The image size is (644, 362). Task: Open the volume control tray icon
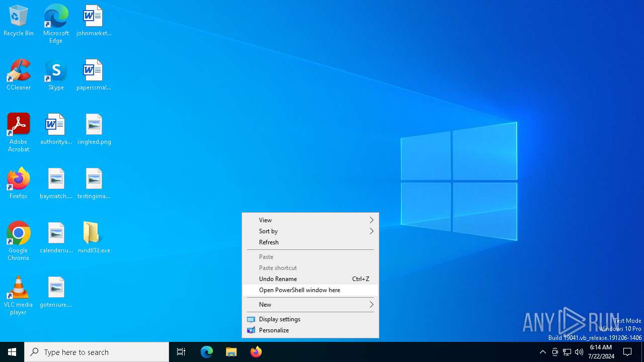click(x=579, y=352)
